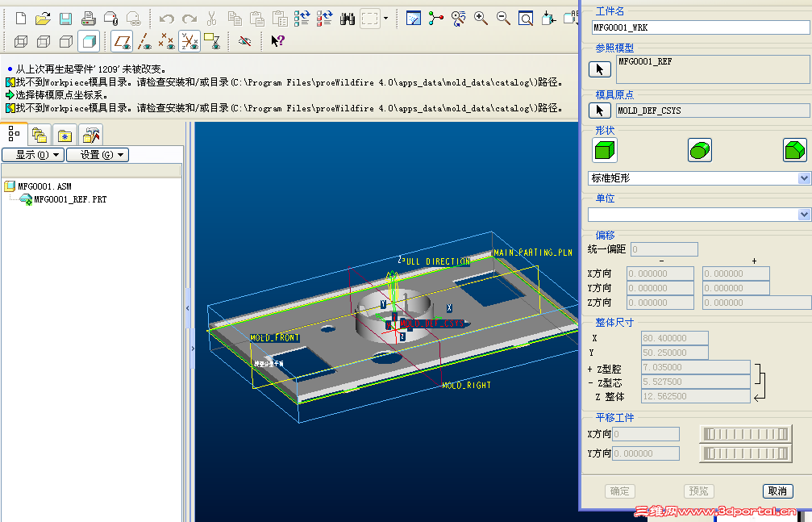Click the cut scissors icon

(x=211, y=19)
